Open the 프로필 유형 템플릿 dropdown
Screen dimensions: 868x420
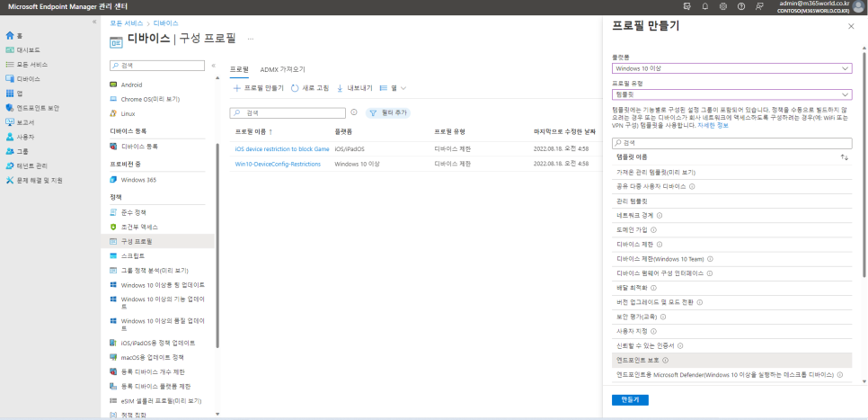(x=731, y=94)
